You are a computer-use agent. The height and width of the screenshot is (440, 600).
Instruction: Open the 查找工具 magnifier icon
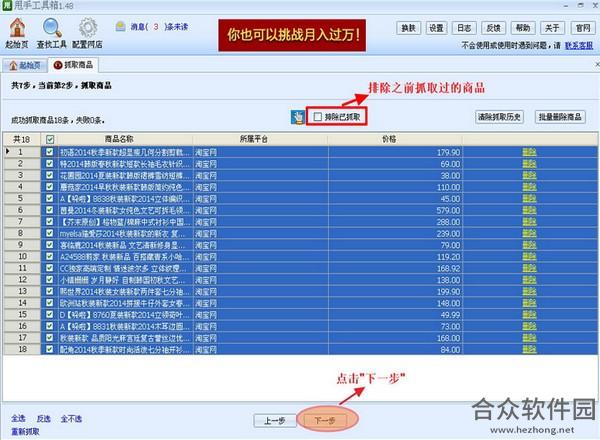coord(51,33)
